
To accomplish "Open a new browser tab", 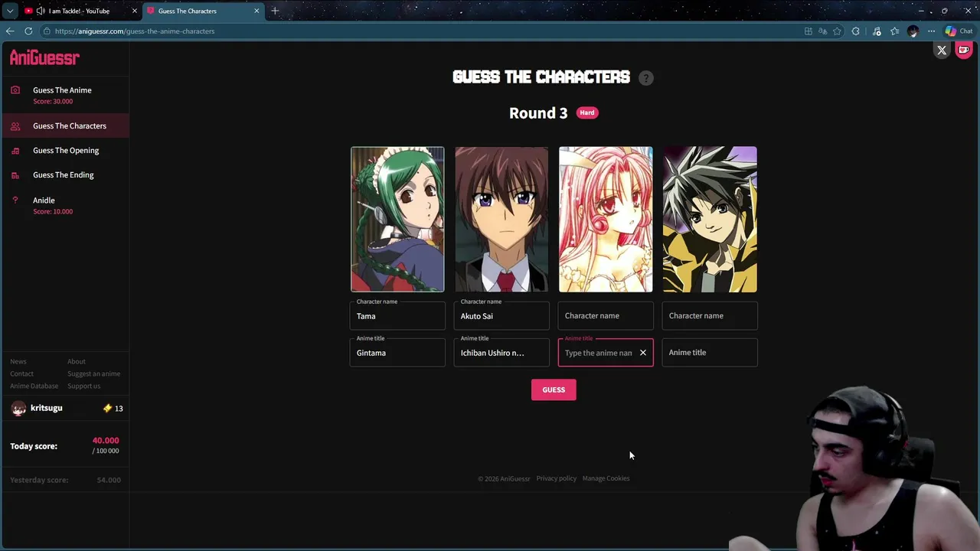I will pyautogui.click(x=275, y=11).
